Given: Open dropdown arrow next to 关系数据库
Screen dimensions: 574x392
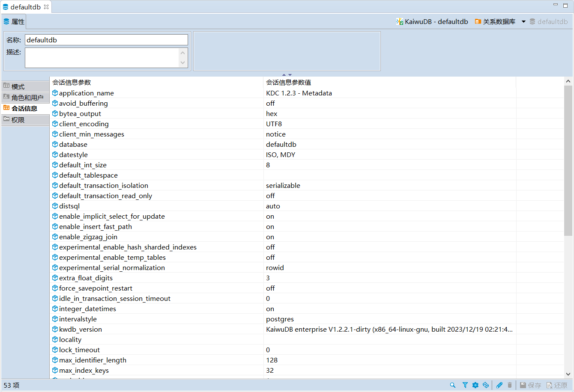Looking at the screenshot, I should coord(523,22).
